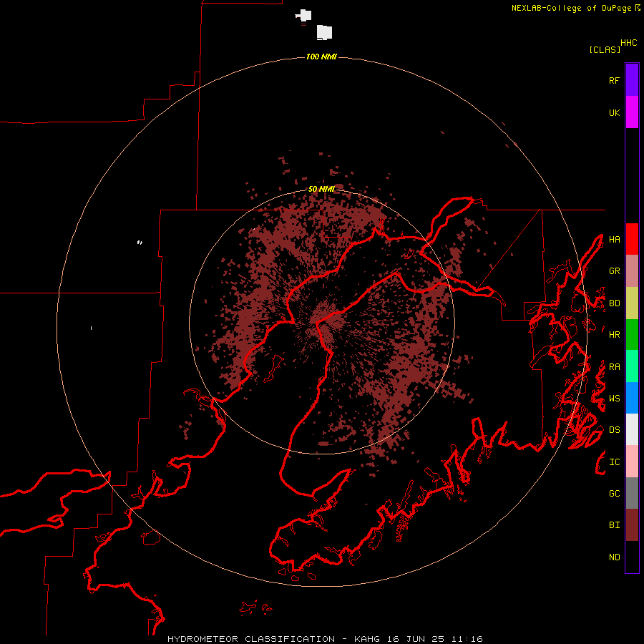Image resolution: width=644 pixels, height=644 pixels.
Task: Click the WS blue legend swatch
Action: coord(632,398)
